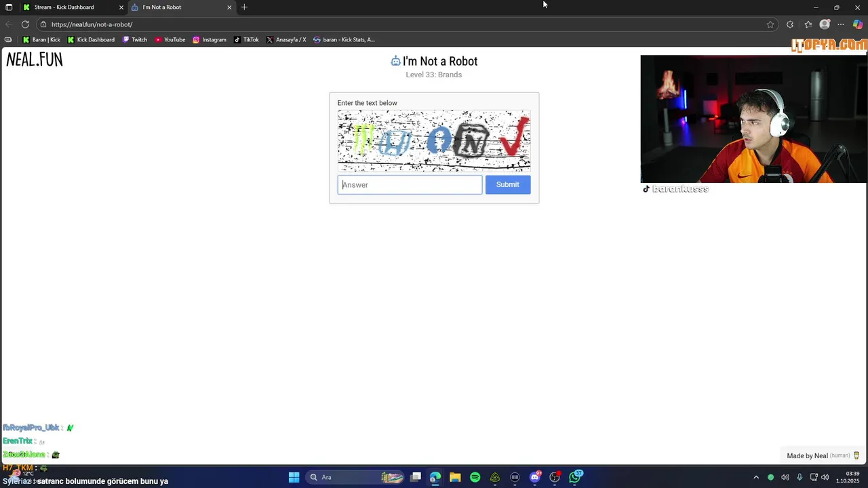Open the green triangle app in taskbar
868x488 pixels.
pyautogui.click(x=495, y=477)
